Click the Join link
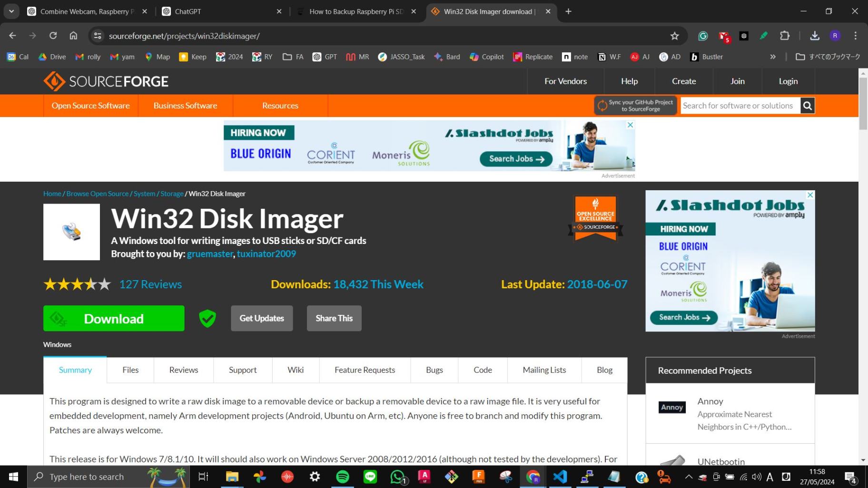This screenshot has height=488, width=868. [738, 81]
